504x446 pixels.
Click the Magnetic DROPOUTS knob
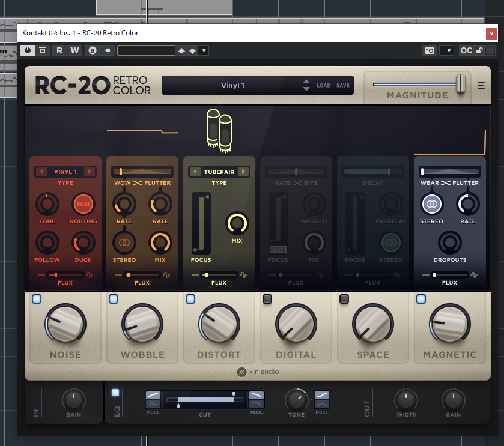[x=450, y=243]
